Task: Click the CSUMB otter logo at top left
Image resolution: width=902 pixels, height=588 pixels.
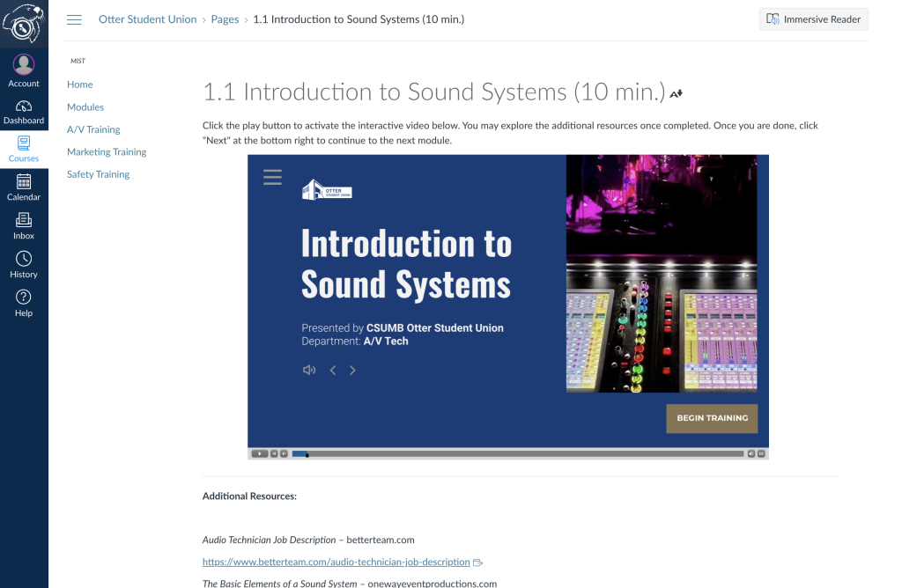Action: click(24, 24)
